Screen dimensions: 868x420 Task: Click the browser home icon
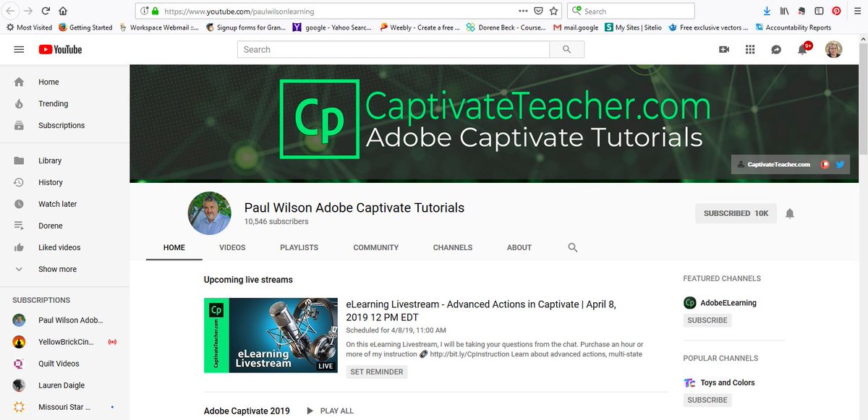pos(63,11)
